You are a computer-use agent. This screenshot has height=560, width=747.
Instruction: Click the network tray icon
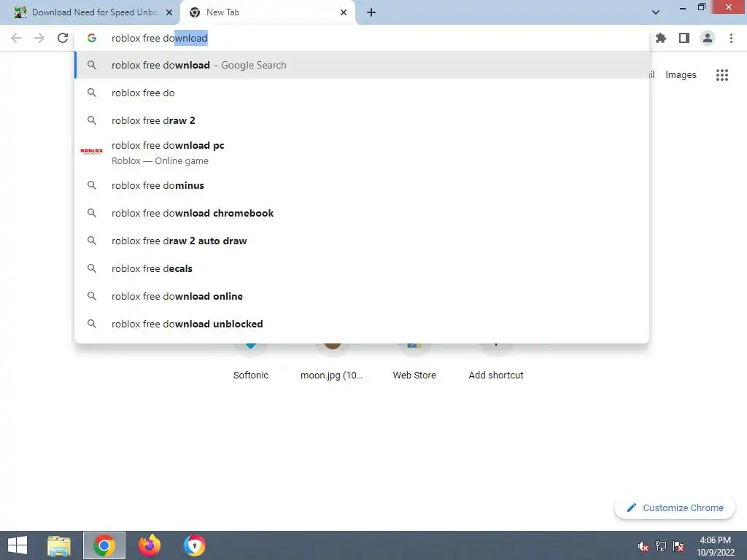[661, 546]
